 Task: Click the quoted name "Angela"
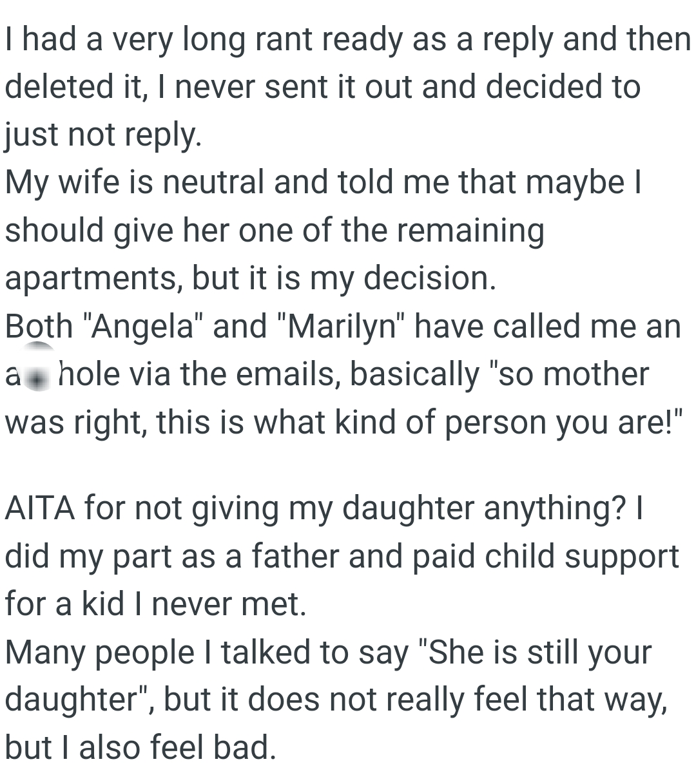(x=144, y=327)
